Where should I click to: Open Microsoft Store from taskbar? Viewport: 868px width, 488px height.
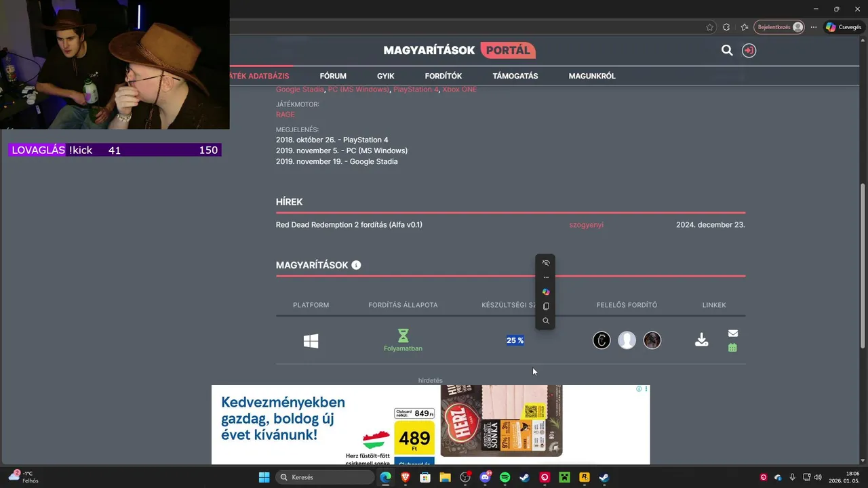[x=425, y=477]
